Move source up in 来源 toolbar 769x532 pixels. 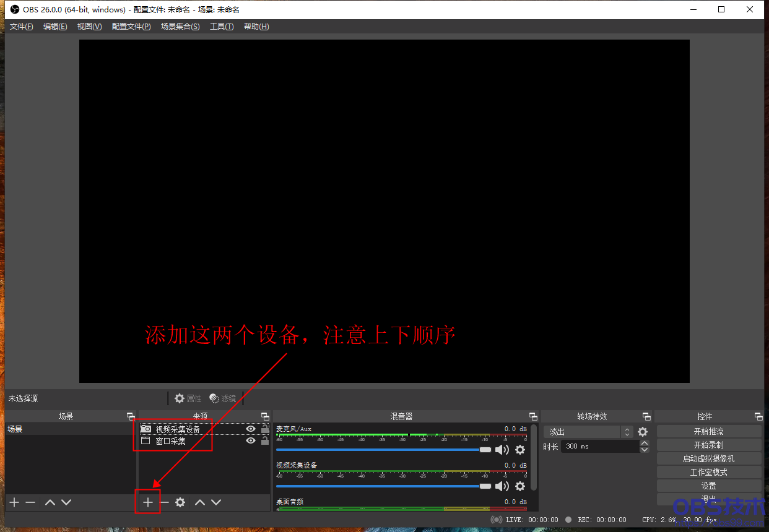(x=200, y=502)
